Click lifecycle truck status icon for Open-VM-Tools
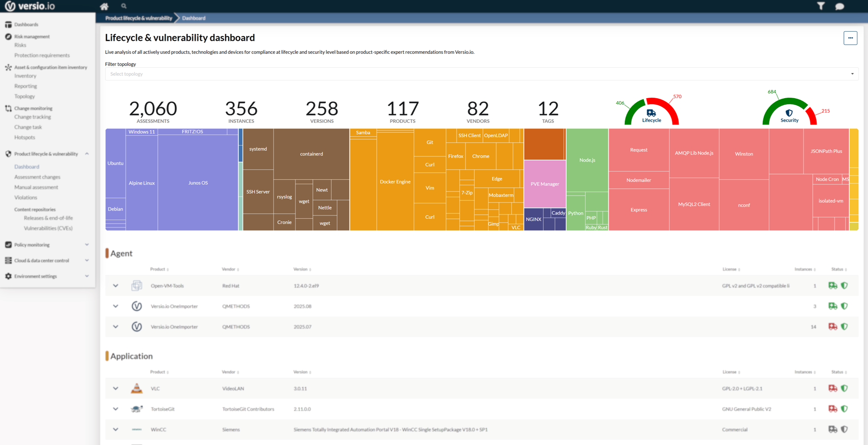Viewport: 868px width, 445px height. point(832,286)
